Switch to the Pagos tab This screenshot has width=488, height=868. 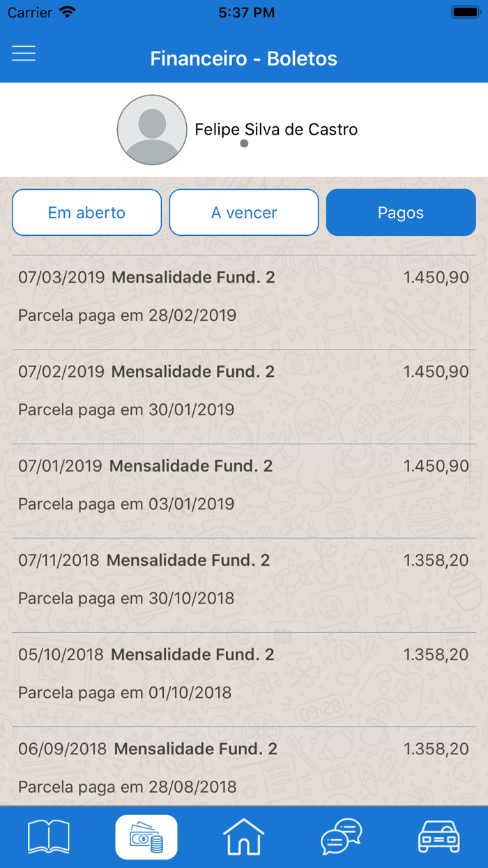[401, 212]
